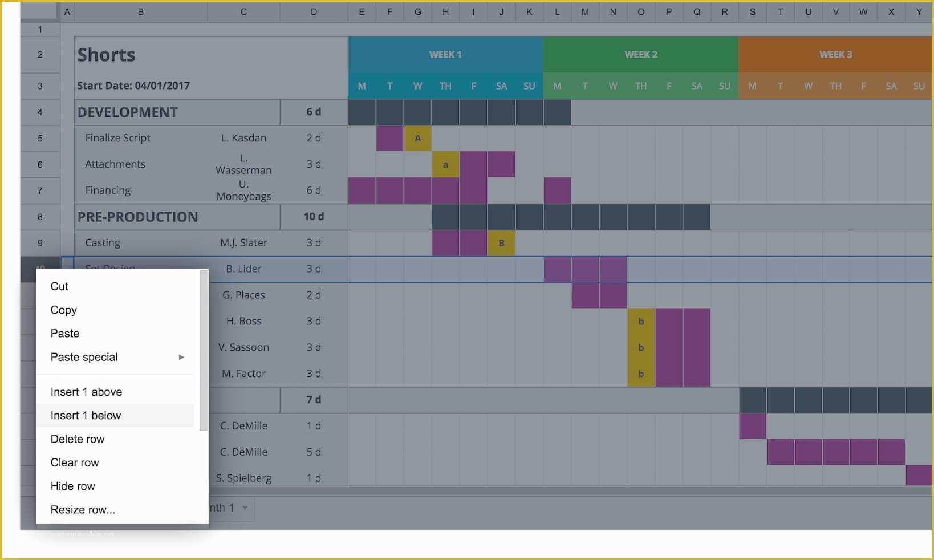Click yellow b cell in M. Factor row
This screenshot has height=560, width=934.
click(641, 374)
